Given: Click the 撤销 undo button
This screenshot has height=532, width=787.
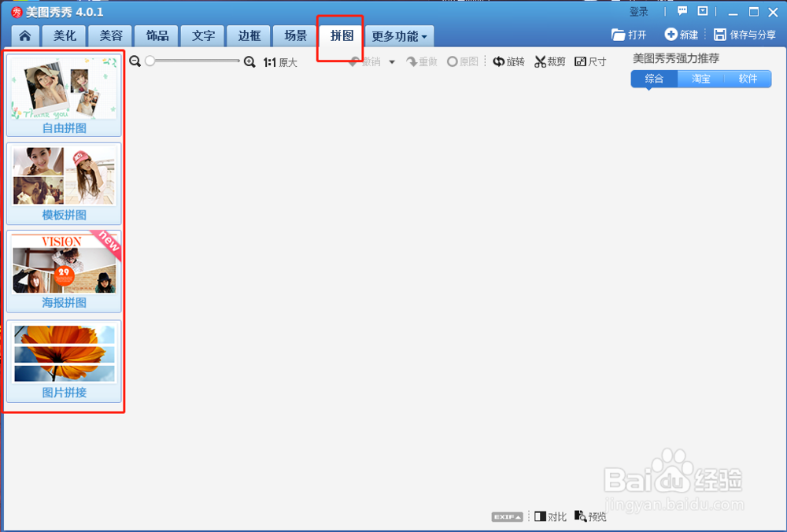Looking at the screenshot, I should pos(365,61).
